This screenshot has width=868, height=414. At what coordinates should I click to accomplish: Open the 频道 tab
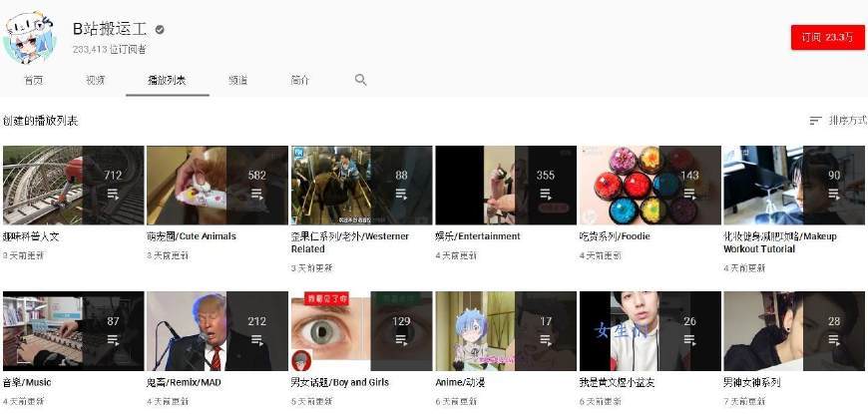tap(237, 80)
